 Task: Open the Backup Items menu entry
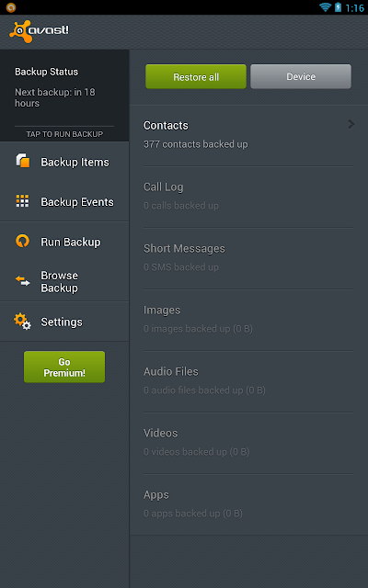click(x=64, y=162)
